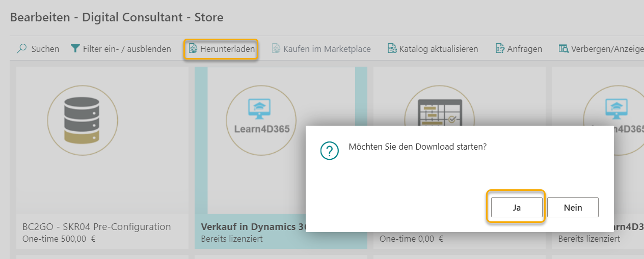The image size is (644, 259).
Task: Decline download with the Nein button
Action: click(573, 208)
